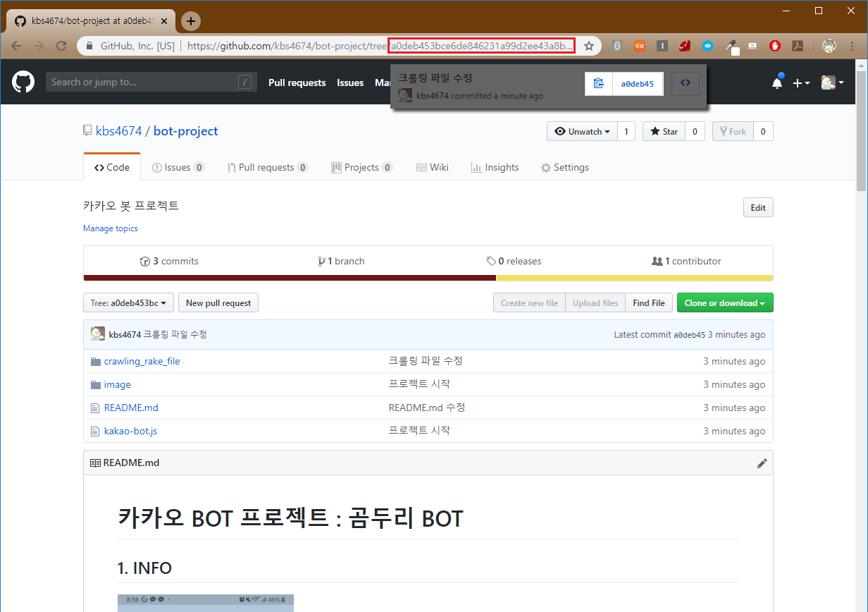Screen dimensions: 868x612
Task: Copy commit SHA with clipboard icon
Action: (x=599, y=83)
